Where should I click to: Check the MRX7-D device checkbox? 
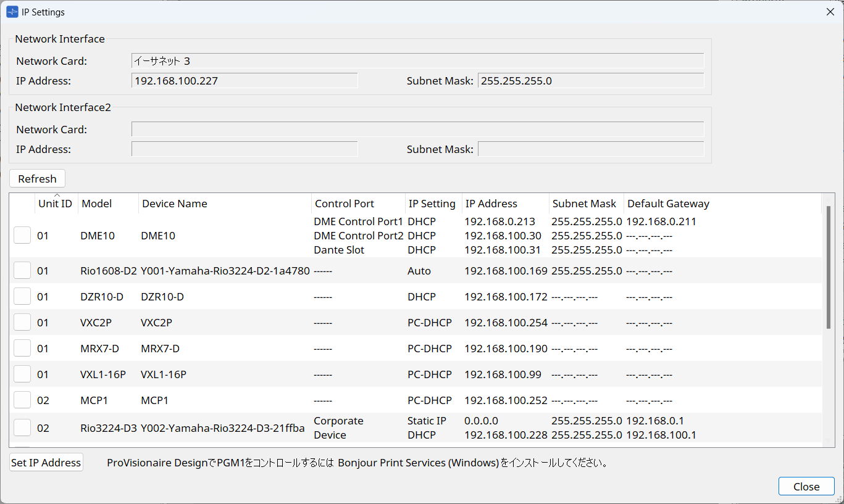point(22,349)
